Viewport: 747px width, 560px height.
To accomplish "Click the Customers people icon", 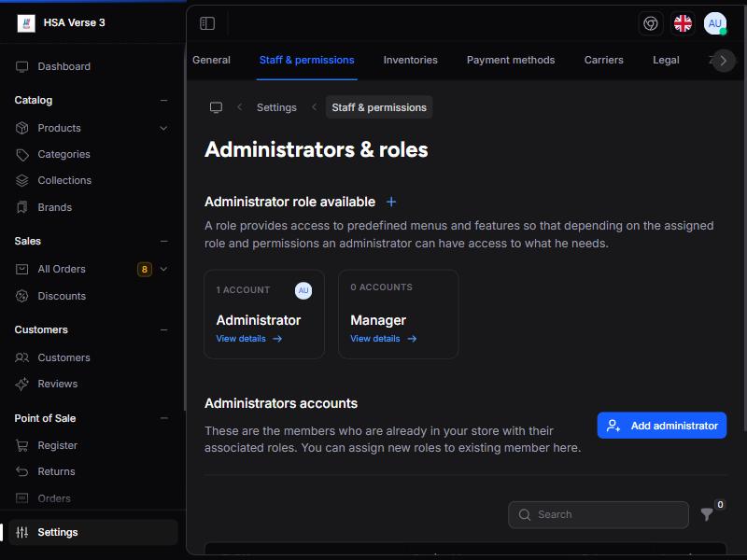I will tap(21, 357).
